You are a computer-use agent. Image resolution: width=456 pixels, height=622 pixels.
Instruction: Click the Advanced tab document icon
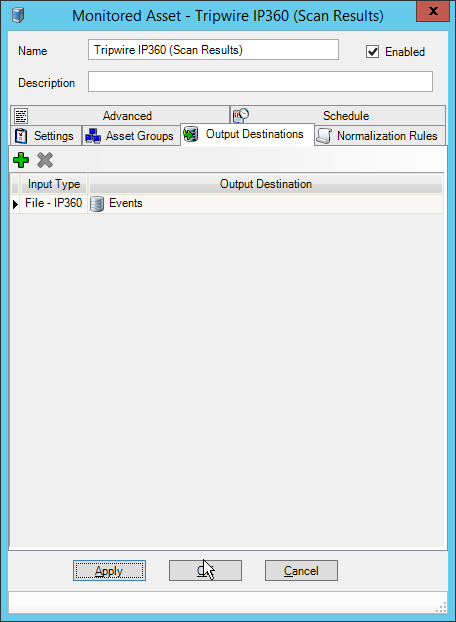coord(21,116)
